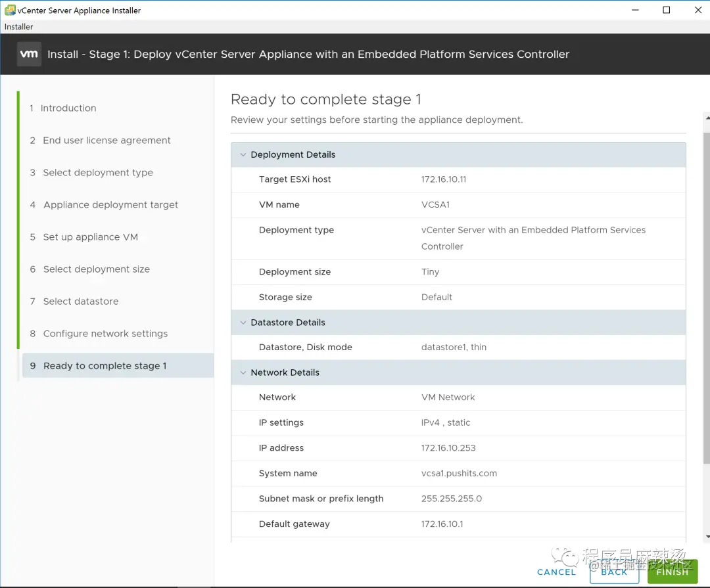710x588 pixels.
Task: Go to step 6 Select deployment size
Action: pyautogui.click(x=89, y=269)
